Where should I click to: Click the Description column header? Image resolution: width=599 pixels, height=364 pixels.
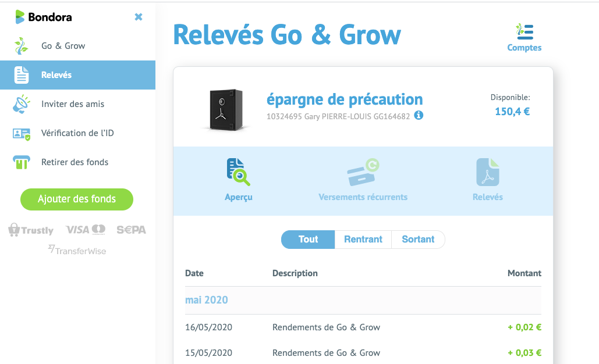click(x=295, y=273)
